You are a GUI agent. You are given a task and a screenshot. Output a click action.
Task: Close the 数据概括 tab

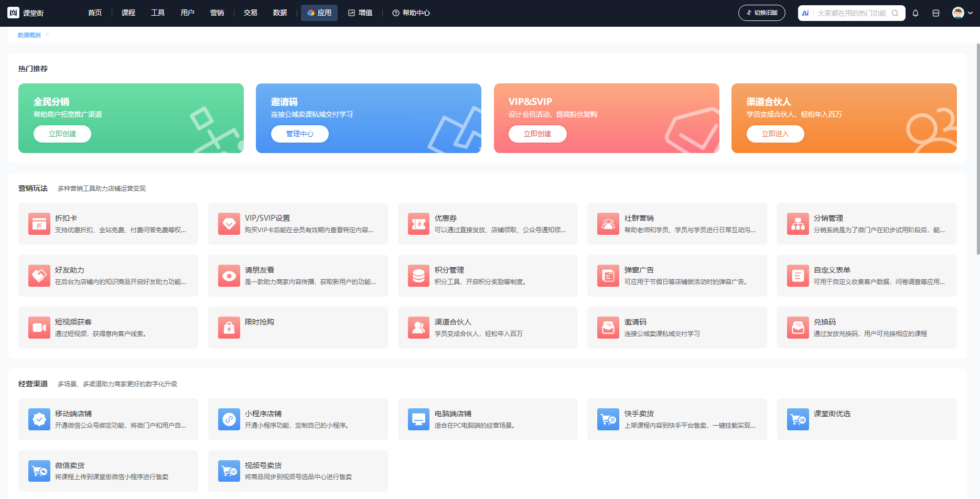pyautogui.click(x=47, y=35)
